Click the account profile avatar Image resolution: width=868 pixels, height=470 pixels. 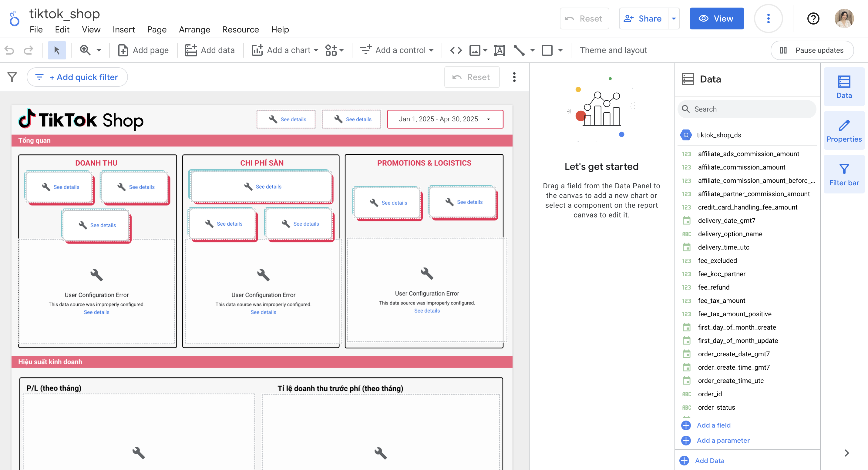(x=844, y=18)
